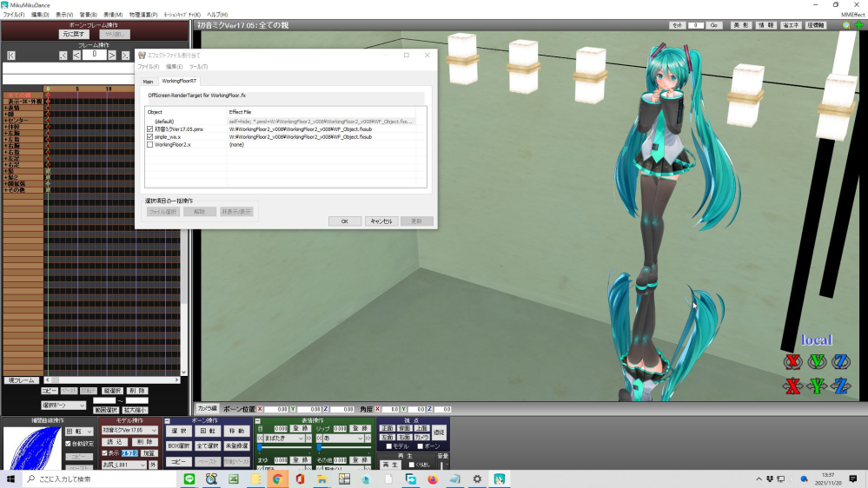The image size is (868, 488).
Task: Go to the next keyframe (>. button)
Action: click(x=126, y=56)
